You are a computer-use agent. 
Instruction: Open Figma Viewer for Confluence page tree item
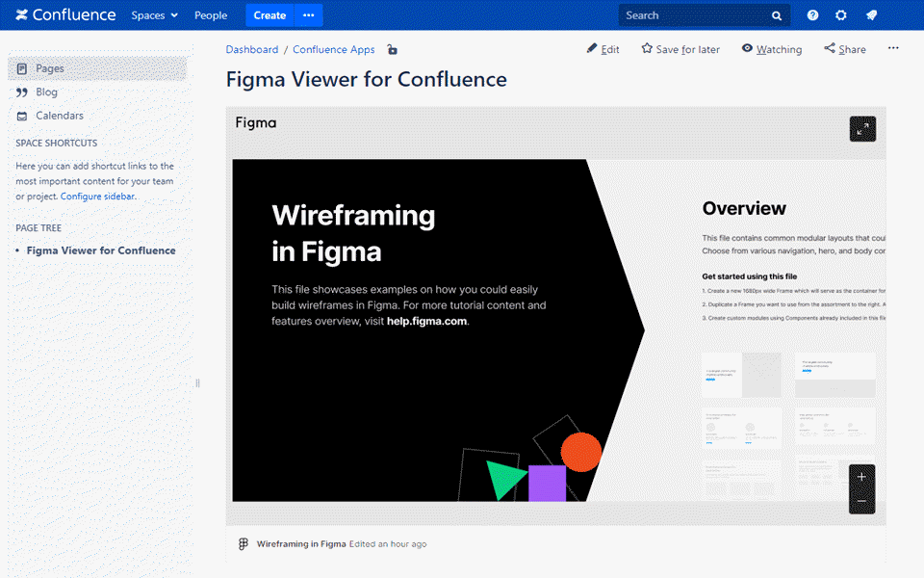pos(101,250)
